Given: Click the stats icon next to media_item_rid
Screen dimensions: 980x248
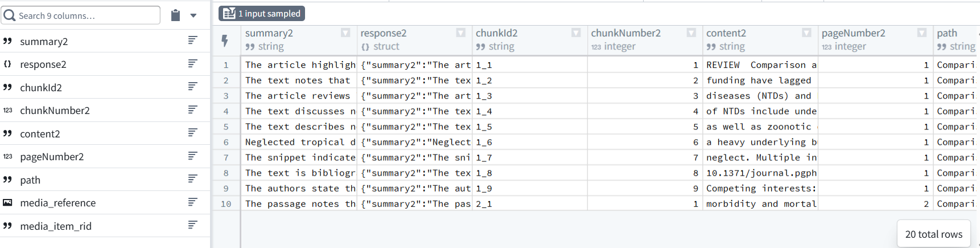Looking at the screenshot, I should (x=193, y=225).
